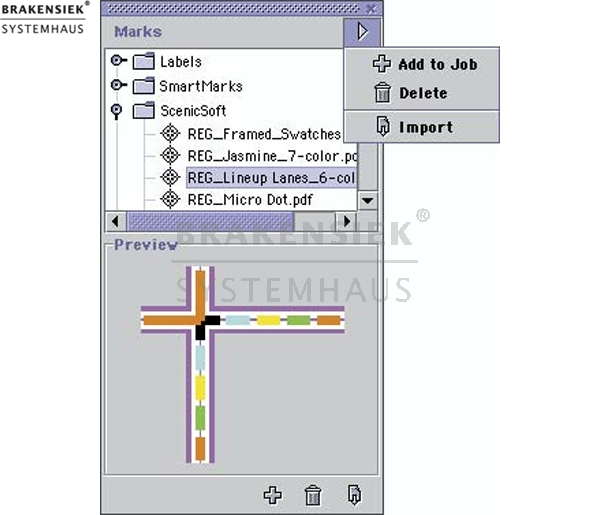This screenshot has width=600, height=515.
Task: Click the ScenicSoft folder icon
Action: coord(144,110)
